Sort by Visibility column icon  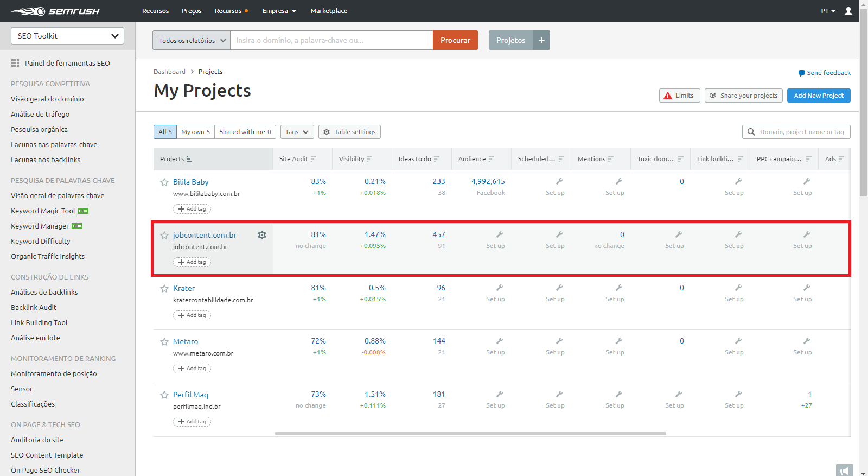click(x=369, y=159)
